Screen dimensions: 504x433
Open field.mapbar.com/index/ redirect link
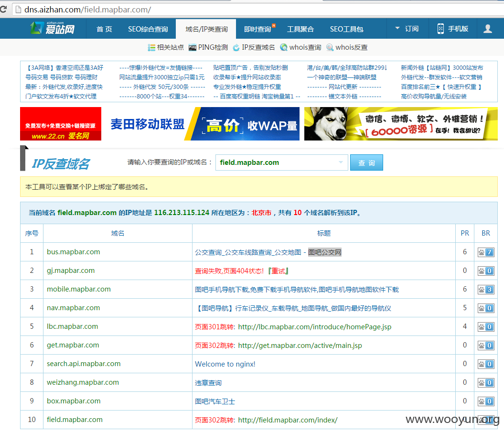(288, 420)
